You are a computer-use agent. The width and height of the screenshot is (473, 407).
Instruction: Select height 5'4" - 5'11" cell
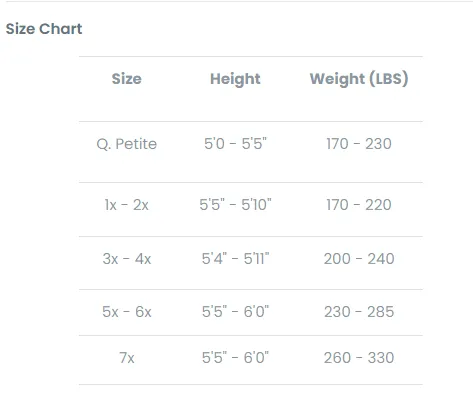235,259
